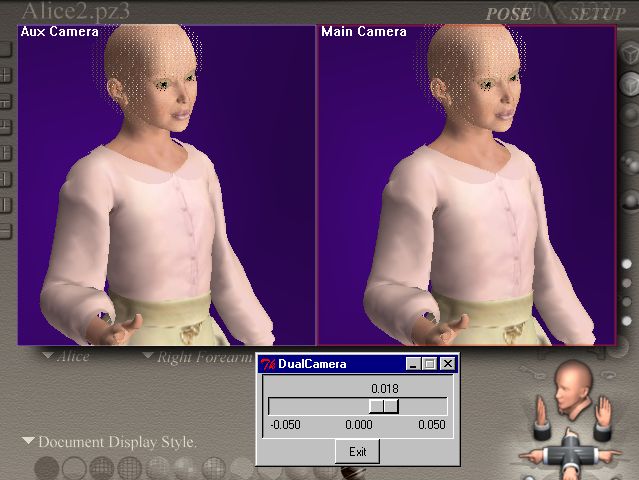Screen dimensions: 639x480
Task: Click the wireframe box tracking icon
Action: (x=630, y=53)
